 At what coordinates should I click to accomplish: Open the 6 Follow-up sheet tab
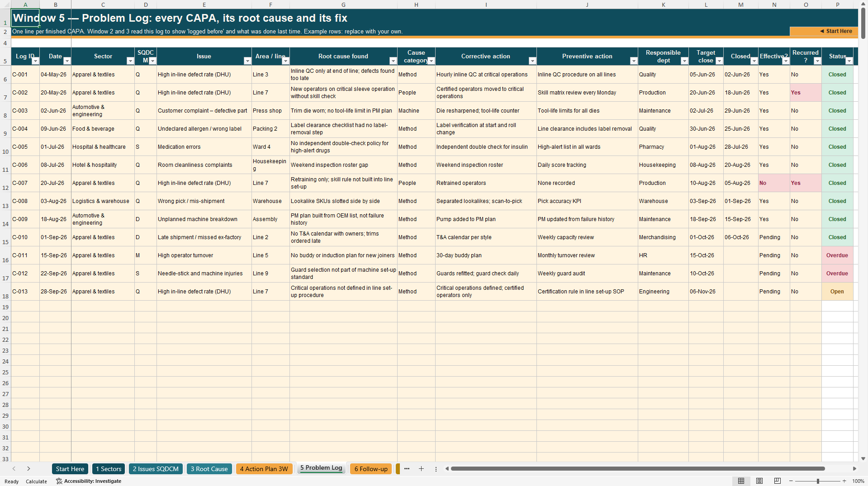tap(371, 469)
